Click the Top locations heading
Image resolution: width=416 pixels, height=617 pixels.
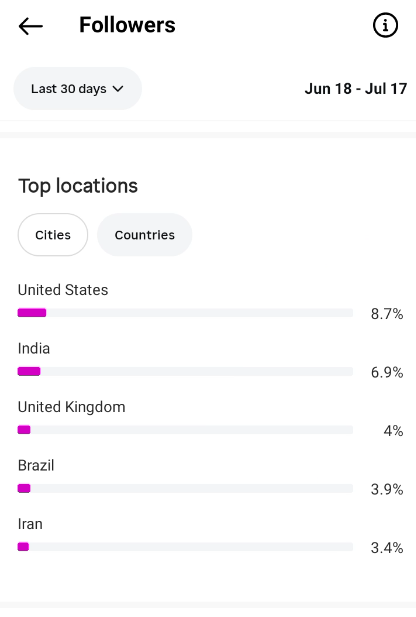pyautogui.click(x=78, y=186)
